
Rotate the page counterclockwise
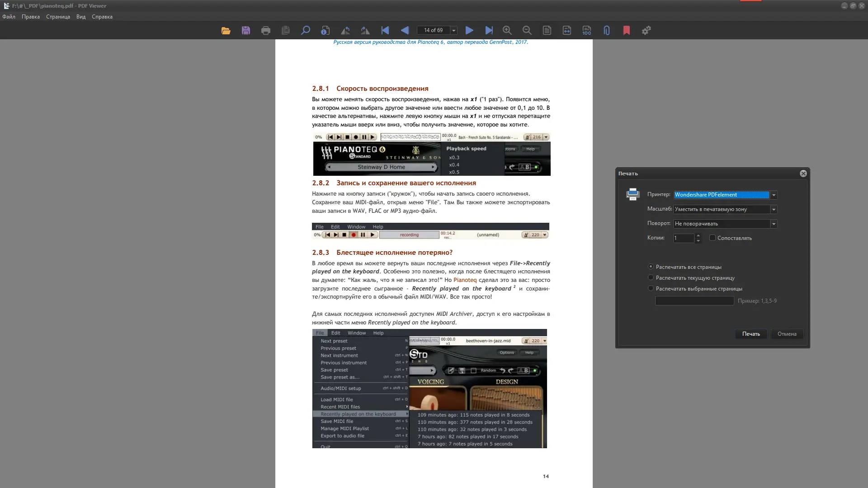[x=345, y=30]
